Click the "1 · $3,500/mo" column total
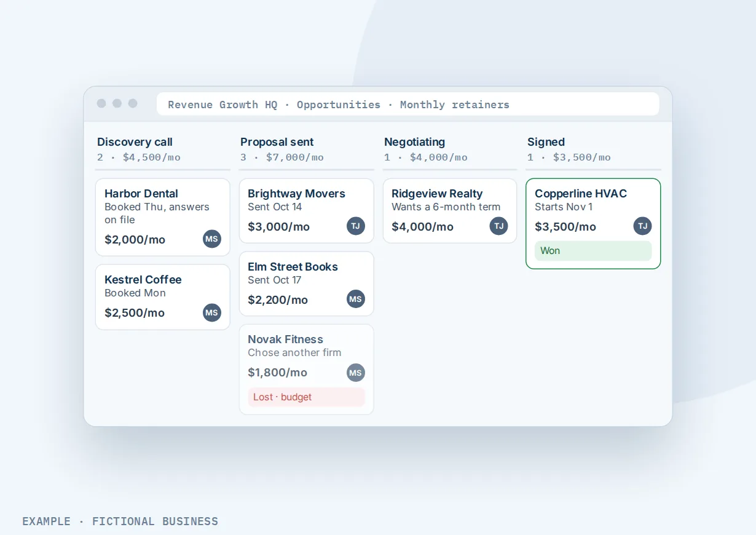This screenshot has height=535, width=756. [x=569, y=157]
